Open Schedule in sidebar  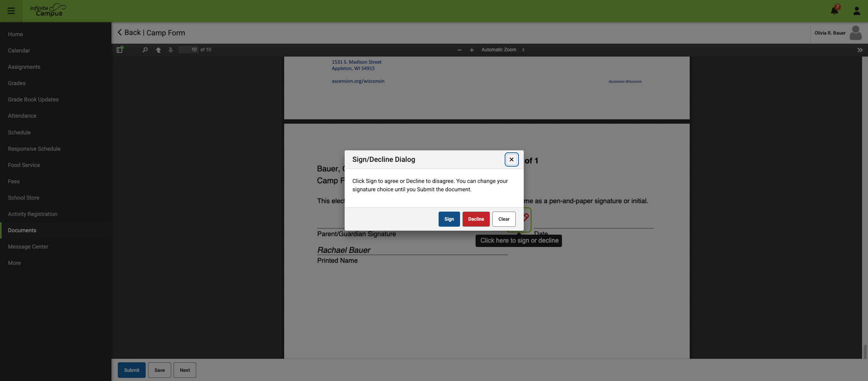pyautogui.click(x=56, y=132)
